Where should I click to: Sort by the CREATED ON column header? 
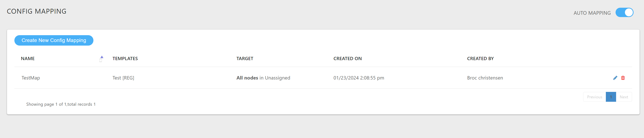click(347, 59)
